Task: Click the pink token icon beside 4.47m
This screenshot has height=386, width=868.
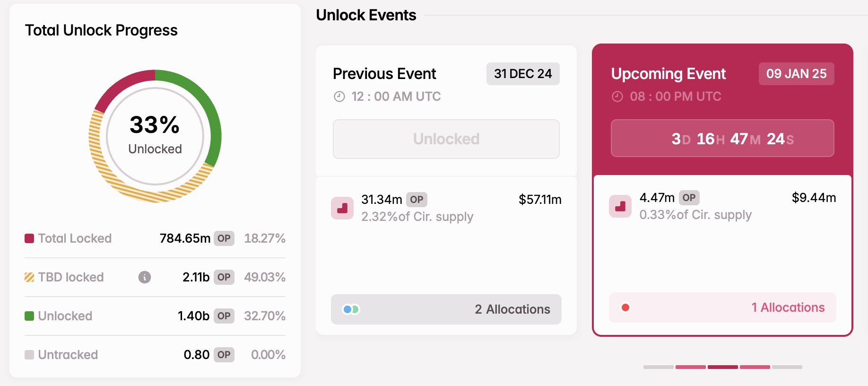Action: 620,206
